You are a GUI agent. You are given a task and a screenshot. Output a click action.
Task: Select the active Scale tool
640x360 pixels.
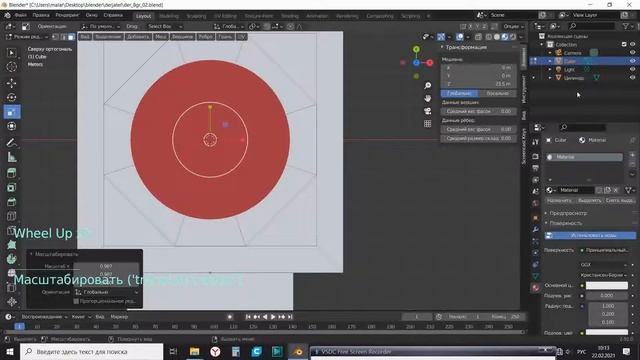tap(11, 112)
